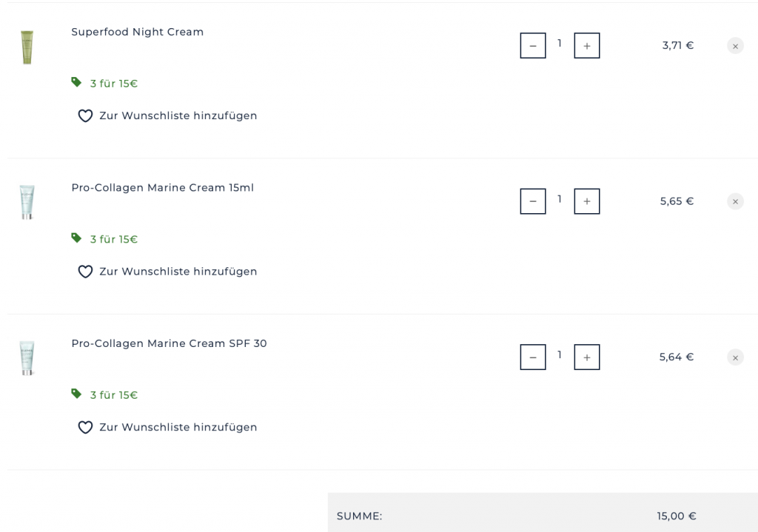This screenshot has width=758, height=532.
Task: Click promo tag icon under Marine Cream 15ml
Action: (76, 238)
